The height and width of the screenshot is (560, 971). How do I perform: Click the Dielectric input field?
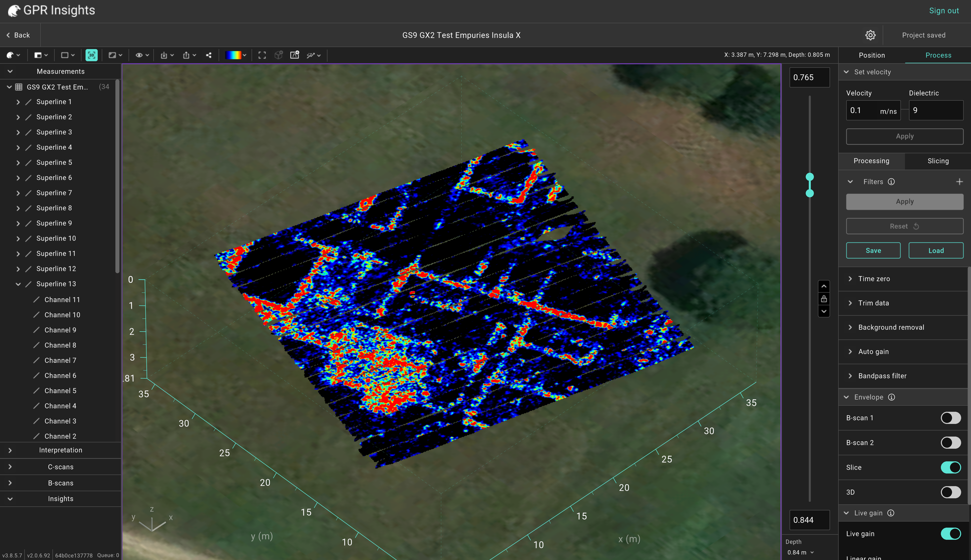(936, 110)
